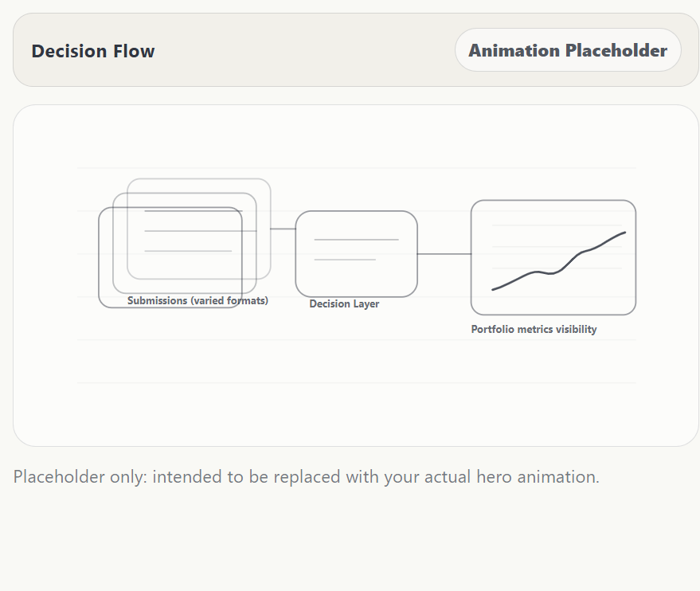Click connector line from Decision Layer to chart
Screen dimensions: 700x591
pyautogui.click(x=444, y=254)
